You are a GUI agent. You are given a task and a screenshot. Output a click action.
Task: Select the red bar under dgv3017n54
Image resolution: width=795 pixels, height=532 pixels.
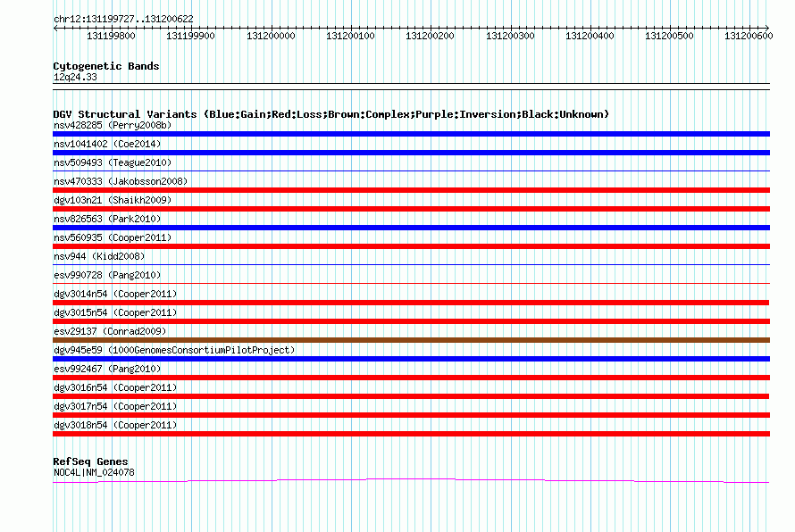point(411,415)
